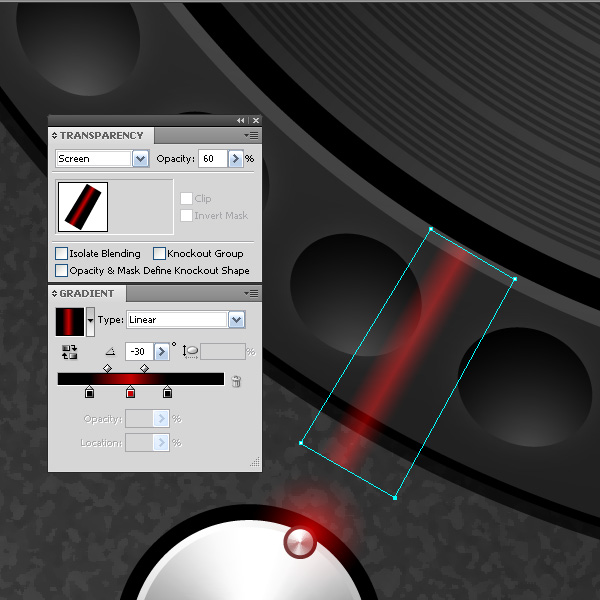Select the red middle gradient stop
600x600 pixels.
tap(130, 392)
